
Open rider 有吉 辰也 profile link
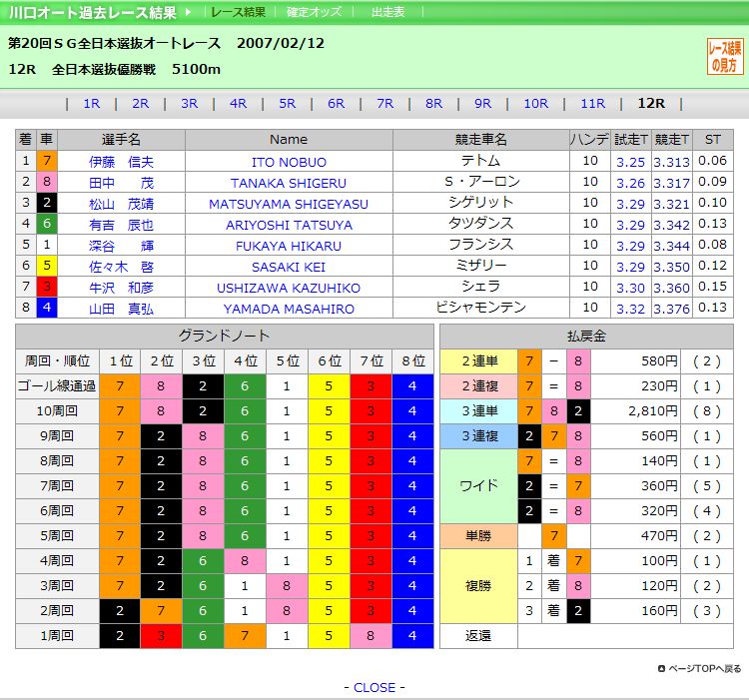pyautogui.click(x=121, y=225)
